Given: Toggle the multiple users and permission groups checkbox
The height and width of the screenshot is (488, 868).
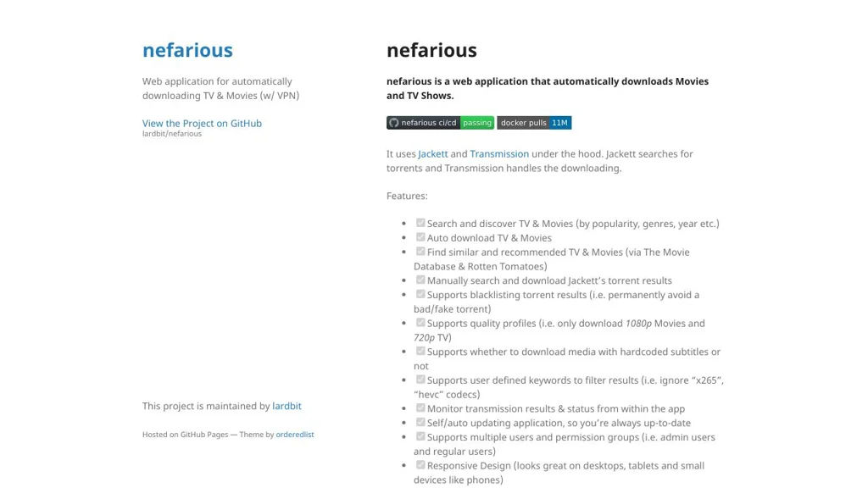Looking at the screenshot, I should point(420,436).
